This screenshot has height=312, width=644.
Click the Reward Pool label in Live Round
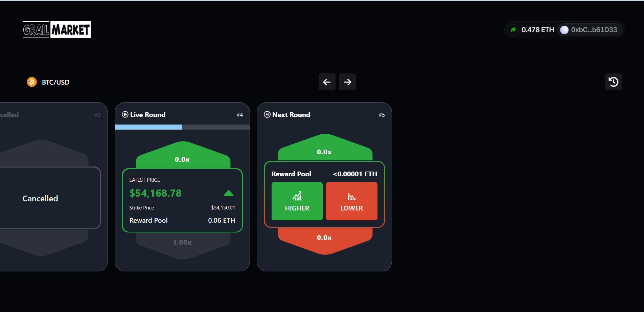pos(148,220)
